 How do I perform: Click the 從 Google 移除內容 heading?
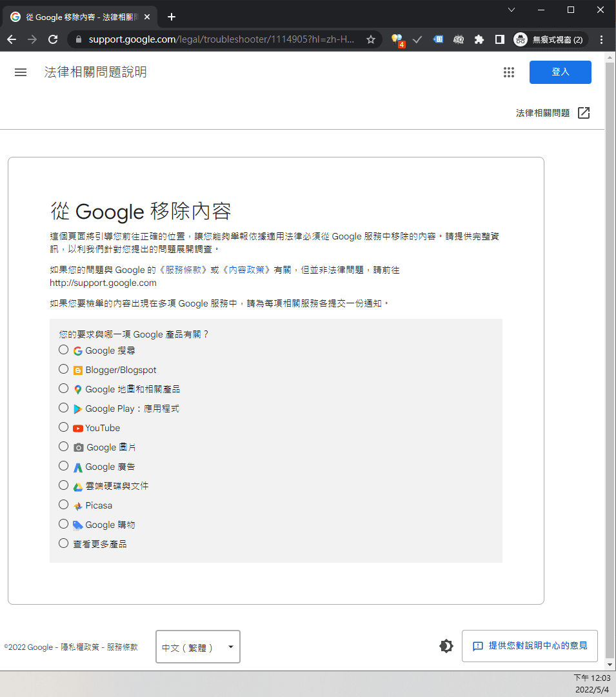(141, 210)
